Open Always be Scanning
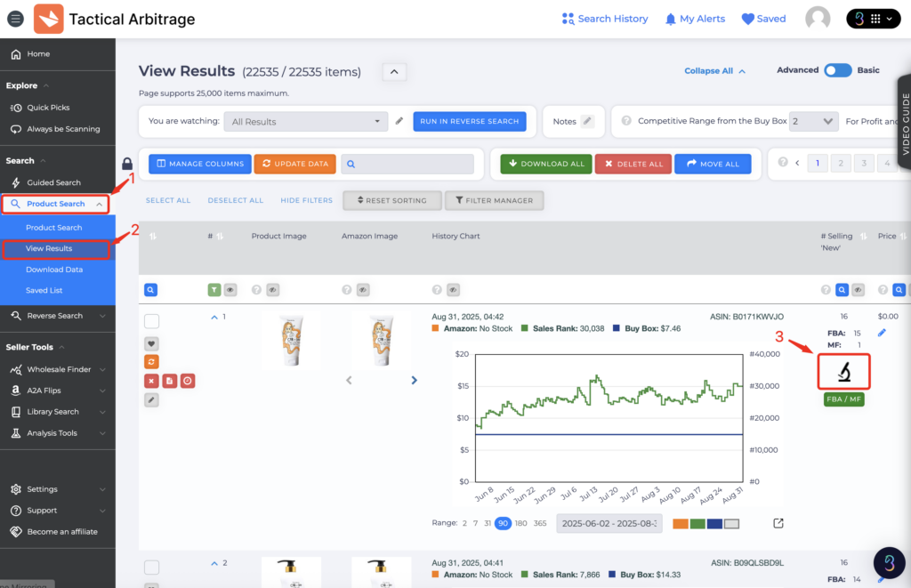 (x=58, y=129)
